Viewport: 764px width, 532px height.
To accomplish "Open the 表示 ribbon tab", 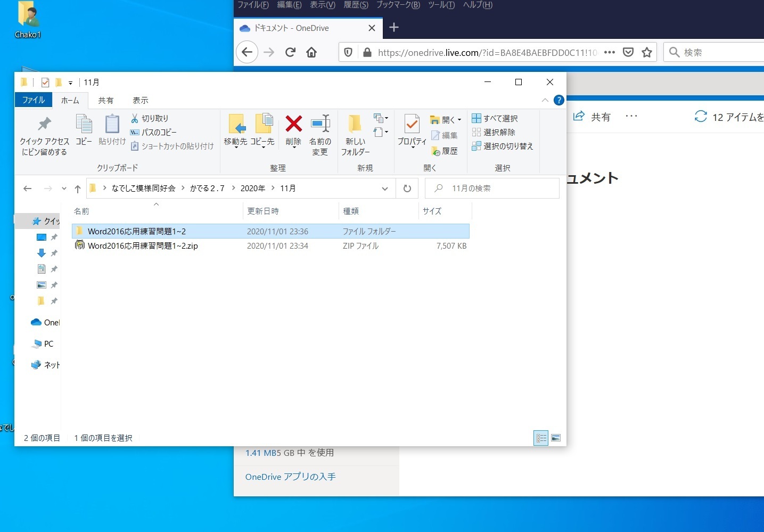I will pyautogui.click(x=140, y=100).
